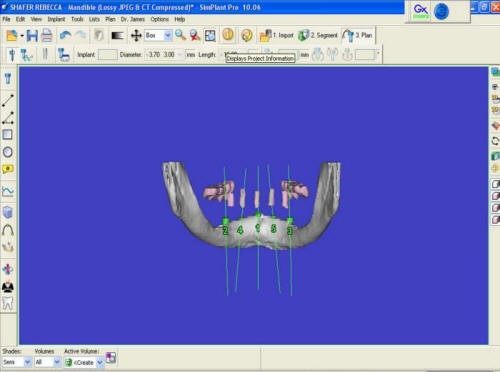Click the fit-to-window view icon

210,35
